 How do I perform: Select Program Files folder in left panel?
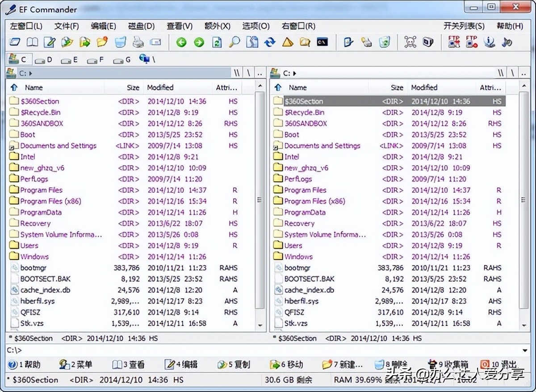click(41, 190)
